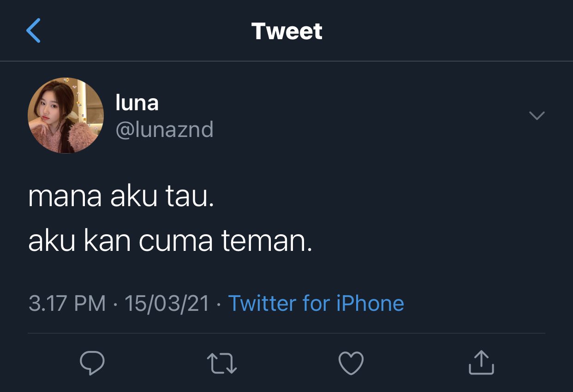The width and height of the screenshot is (573, 392).
Task: Show the share sheet from bottom-row icon
Action: coord(481,362)
